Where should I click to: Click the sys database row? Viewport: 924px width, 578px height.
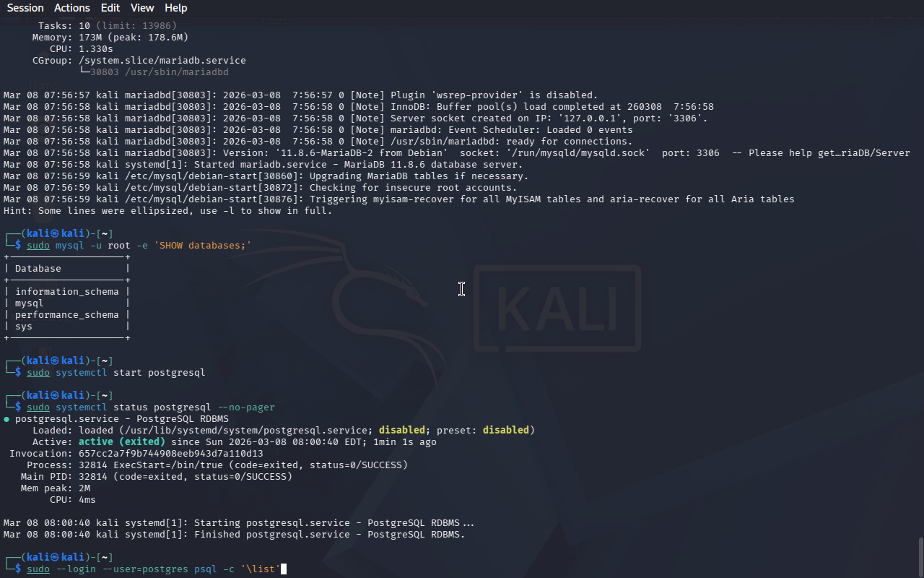click(24, 327)
